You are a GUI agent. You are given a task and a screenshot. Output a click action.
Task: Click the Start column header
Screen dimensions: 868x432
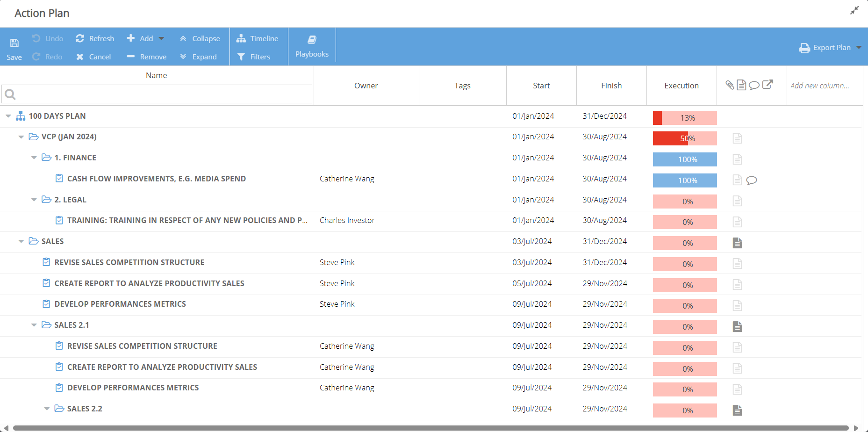541,86
